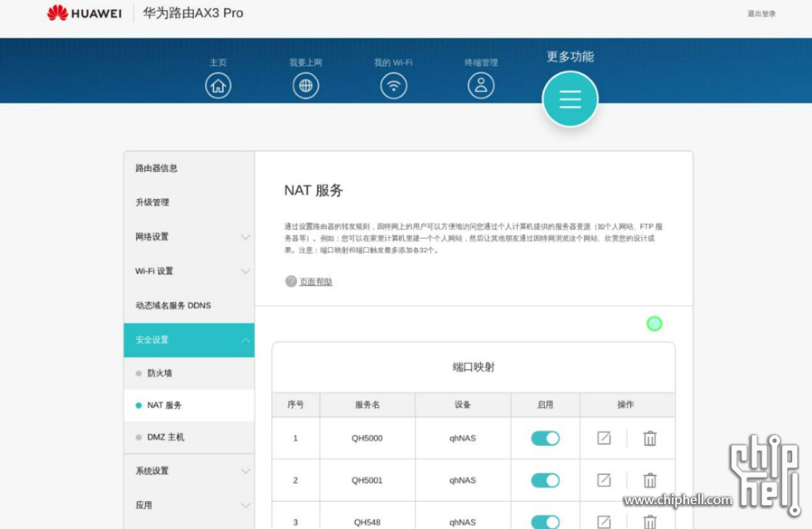Disable the QH548 port mapping toggle

pyautogui.click(x=545, y=522)
